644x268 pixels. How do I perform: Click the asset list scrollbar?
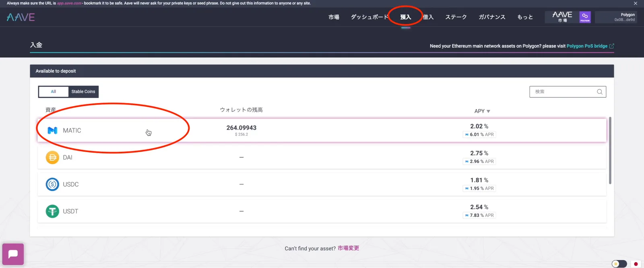(x=610, y=150)
